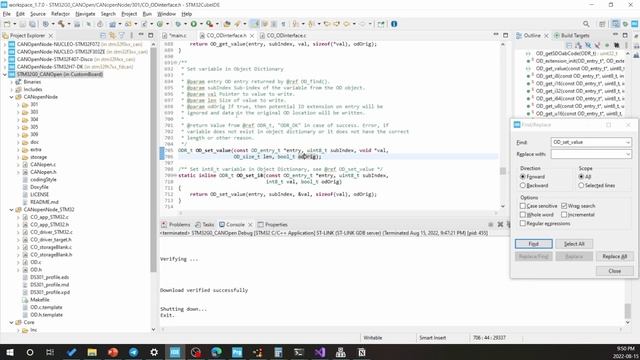Viewport: 640px width, 360px height.
Task: Switch to the CO_ODinterface.c editor tab
Action: [283, 36]
